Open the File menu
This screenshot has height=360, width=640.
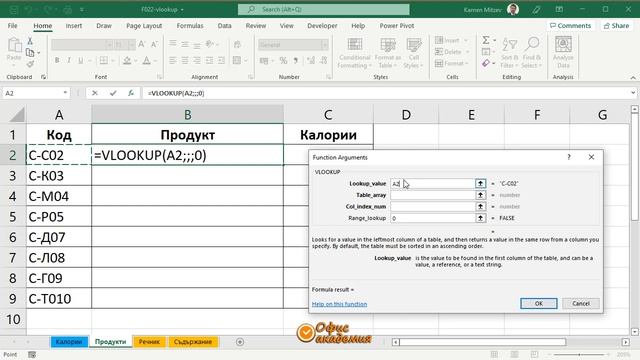(x=13, y=26)
